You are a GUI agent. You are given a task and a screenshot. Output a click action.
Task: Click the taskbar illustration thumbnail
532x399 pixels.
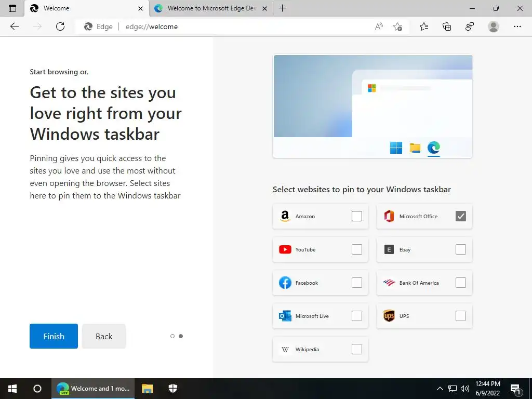(x=373, y=106)
